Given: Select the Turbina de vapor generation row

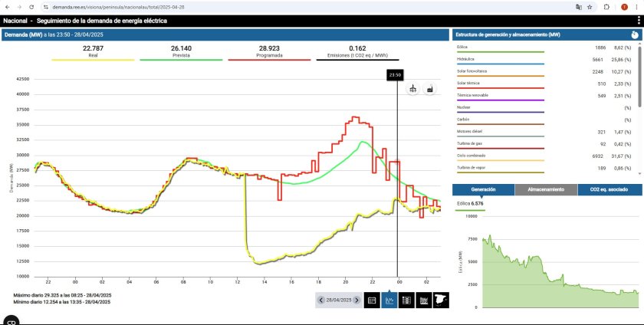Looking at the screenshot, I should tap(544, 169).
